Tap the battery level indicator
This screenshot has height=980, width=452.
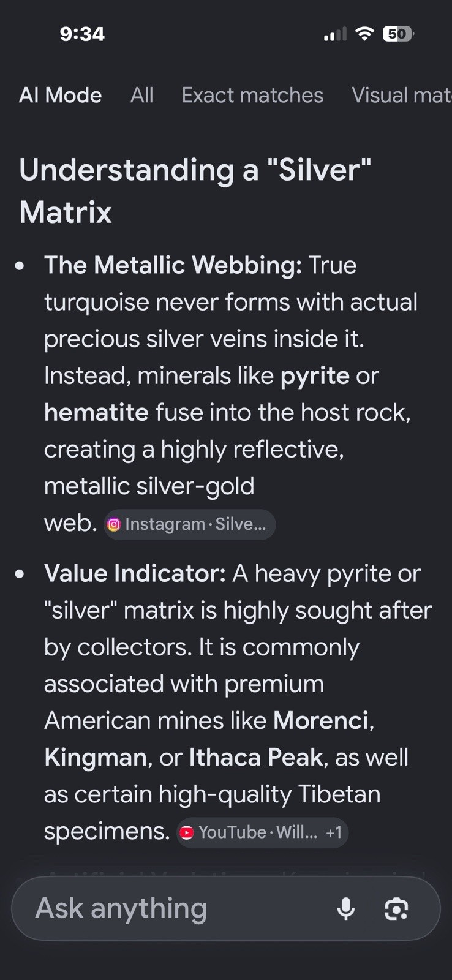coord(398,34)
